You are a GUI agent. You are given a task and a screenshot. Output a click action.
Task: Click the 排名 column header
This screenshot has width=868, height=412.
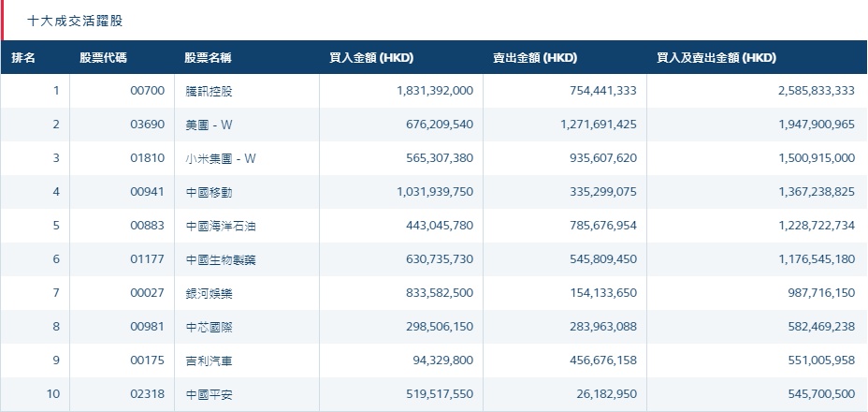23,58
